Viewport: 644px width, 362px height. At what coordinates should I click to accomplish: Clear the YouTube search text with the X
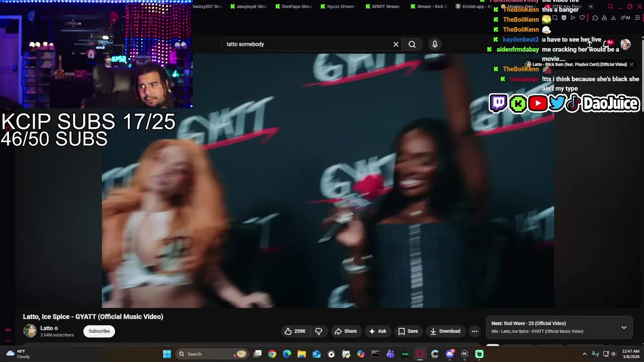coord(396,44)
